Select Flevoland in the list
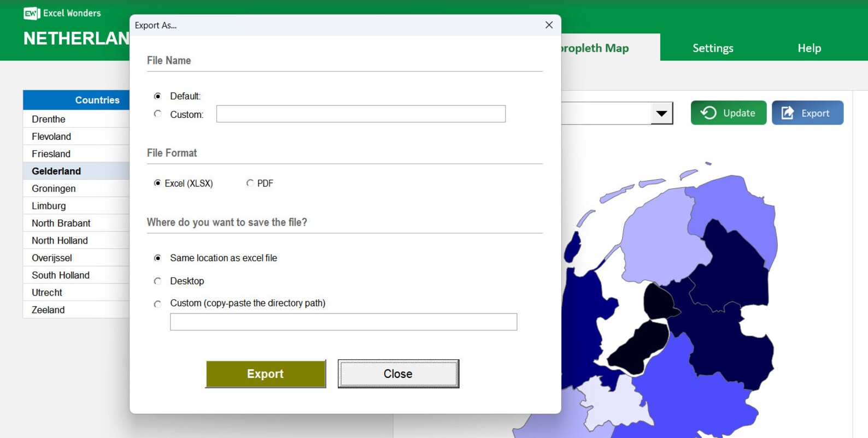Screen dimensions: 868x438 pyautogui.click(x=77, y=137)
